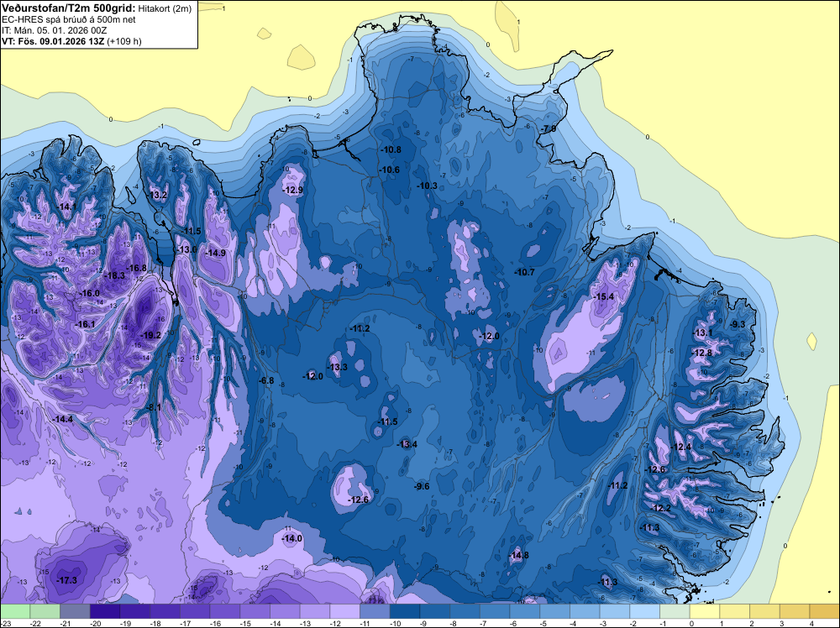Viewport: 840px width, 628px height.
Task: Click the title 'Veðurstofan/T2m 500grid: Hitakort (2m)'
Action: point(97,8)
